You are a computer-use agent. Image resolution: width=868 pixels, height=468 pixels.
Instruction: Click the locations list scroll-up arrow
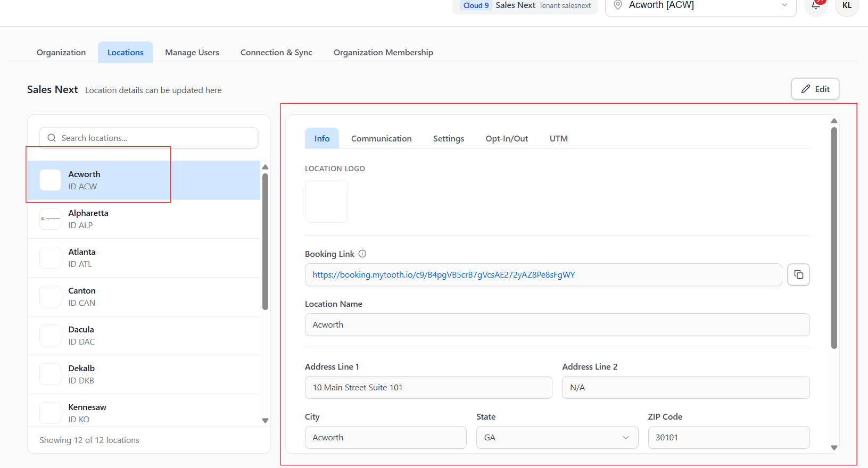265,167
